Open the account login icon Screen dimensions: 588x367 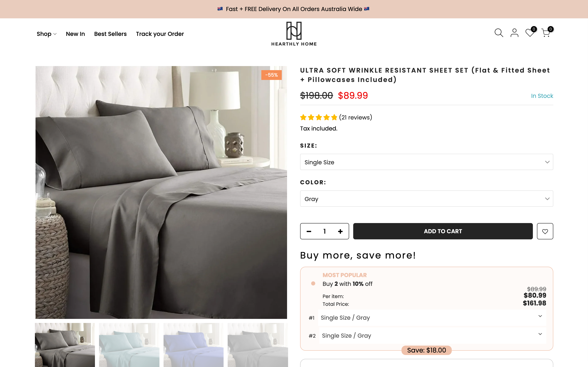(514, 33)
